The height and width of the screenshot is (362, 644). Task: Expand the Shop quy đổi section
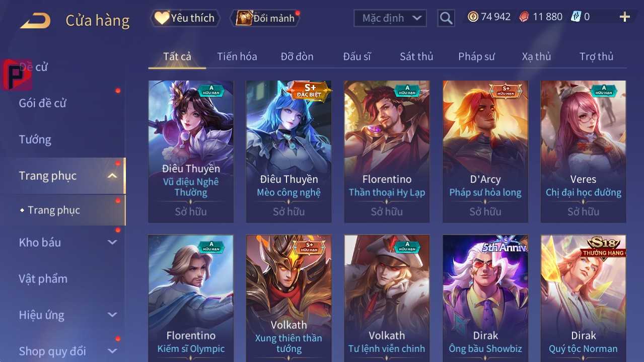112,351
